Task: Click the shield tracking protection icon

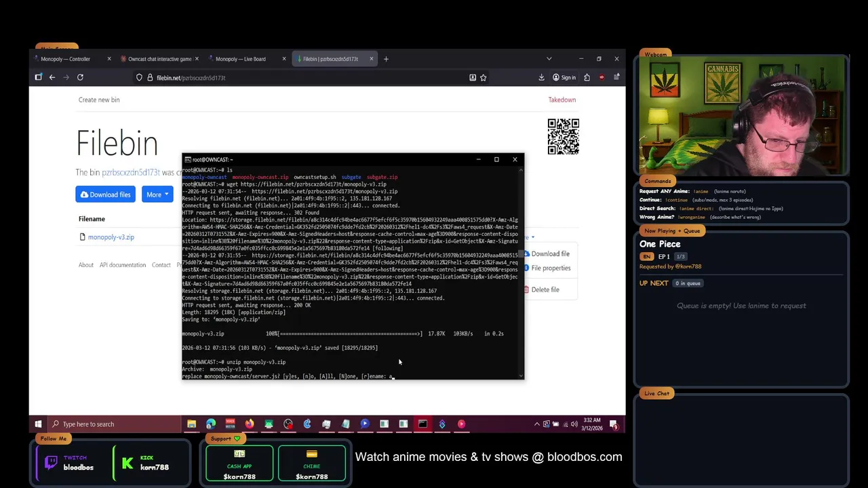Action: pyautogui.click(x=139, y=78)
